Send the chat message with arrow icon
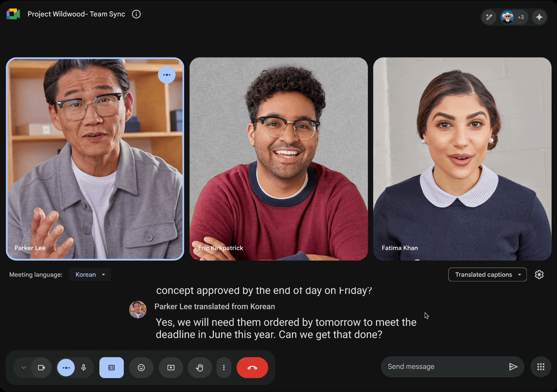The height and width of the screenshot is (392, 557). coord(513,366)
